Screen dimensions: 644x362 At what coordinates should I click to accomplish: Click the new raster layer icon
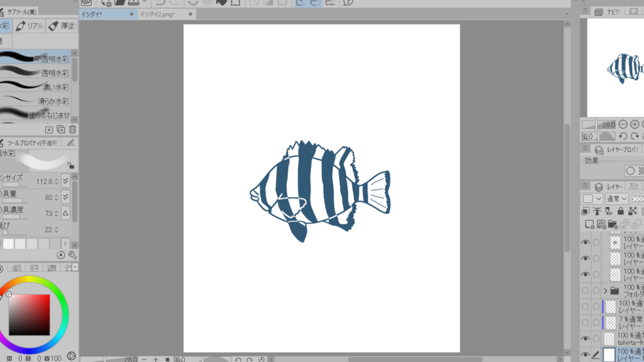pyautogui.click(x=589, y=224)
